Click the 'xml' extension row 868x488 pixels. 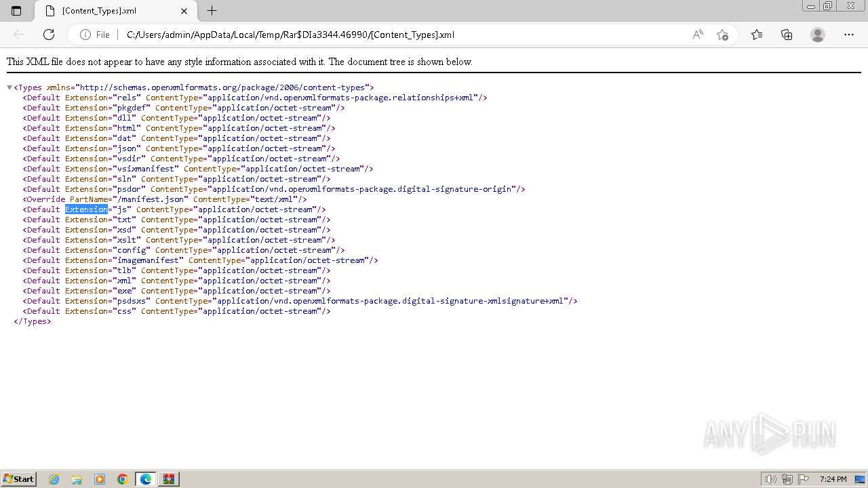(177, 281)
